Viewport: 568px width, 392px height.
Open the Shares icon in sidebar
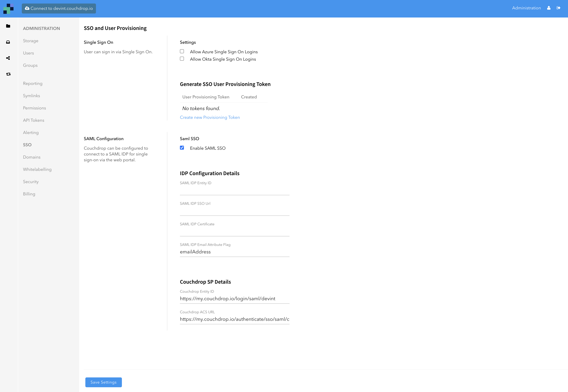(x=8, y=58)
